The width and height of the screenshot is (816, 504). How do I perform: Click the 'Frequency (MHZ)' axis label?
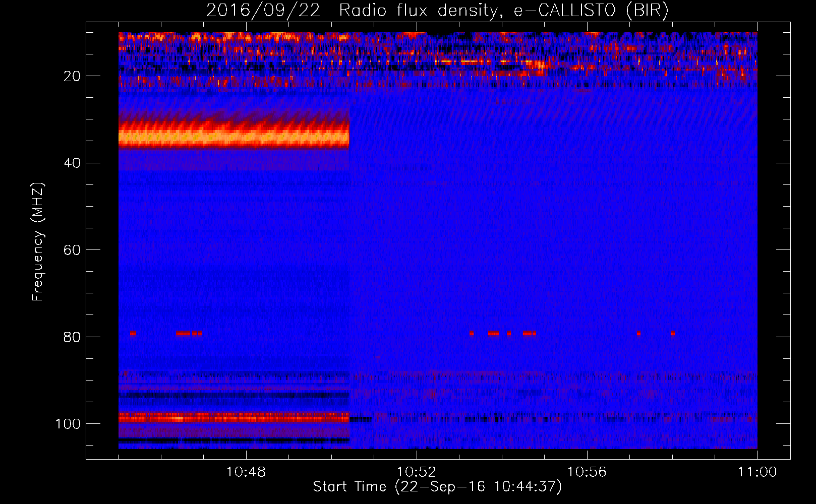pos(38,242)
